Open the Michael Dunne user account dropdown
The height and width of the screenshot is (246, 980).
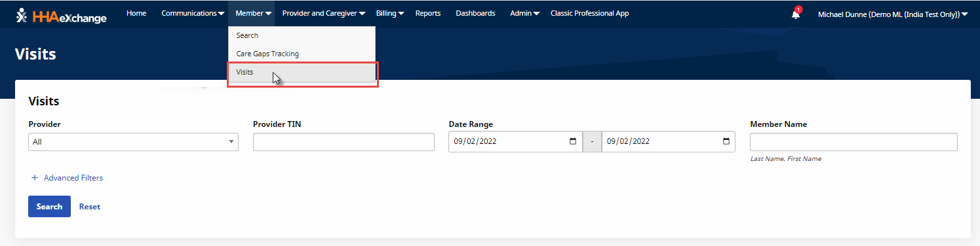(893, 14)
